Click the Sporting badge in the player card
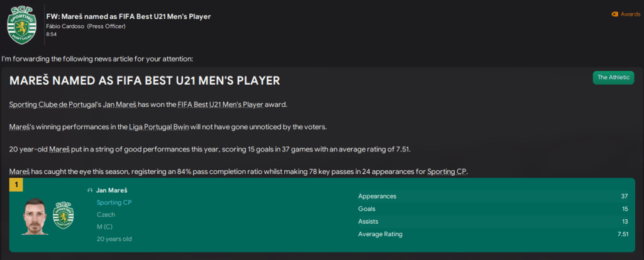 (64, 215)
